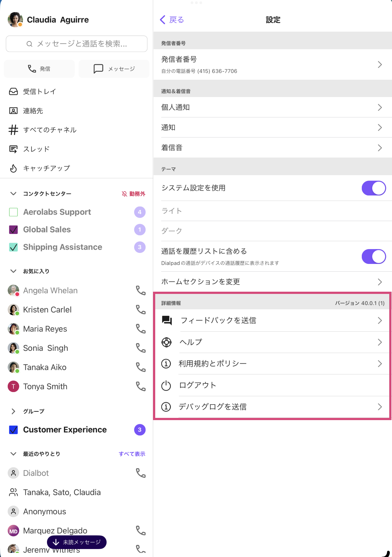
Task: Open Dialbot avatar icon
Action: click(13, 473)
